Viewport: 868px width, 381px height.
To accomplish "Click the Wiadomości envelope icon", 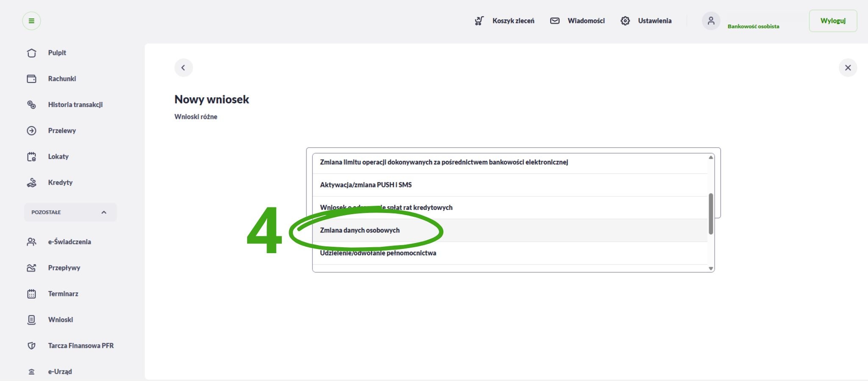I will 555,21.
